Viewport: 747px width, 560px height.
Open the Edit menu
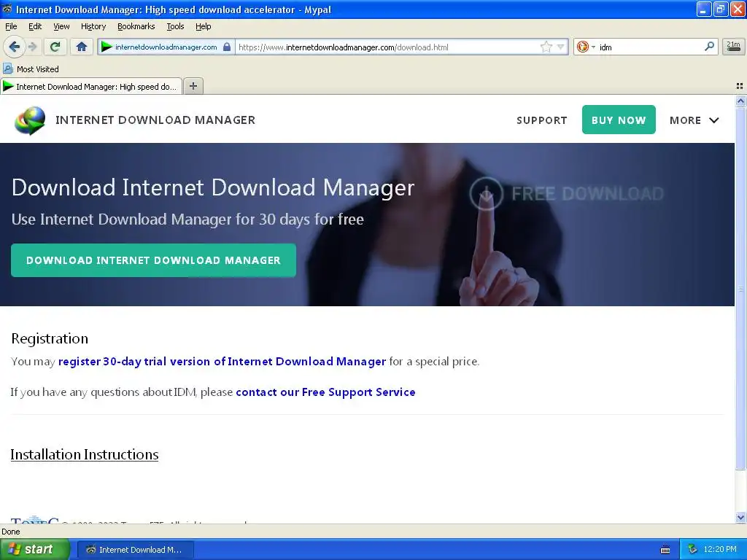35,26
